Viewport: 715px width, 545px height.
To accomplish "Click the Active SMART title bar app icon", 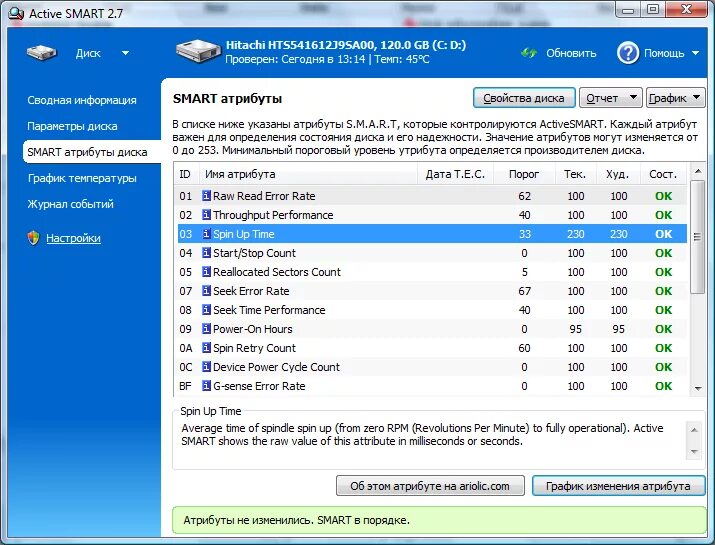I will tap(16, 13).
